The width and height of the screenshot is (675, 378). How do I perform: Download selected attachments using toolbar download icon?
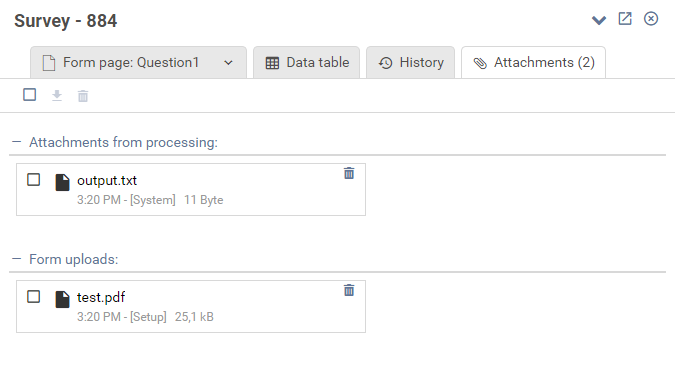pyautogui.click(x=57, y=96)
